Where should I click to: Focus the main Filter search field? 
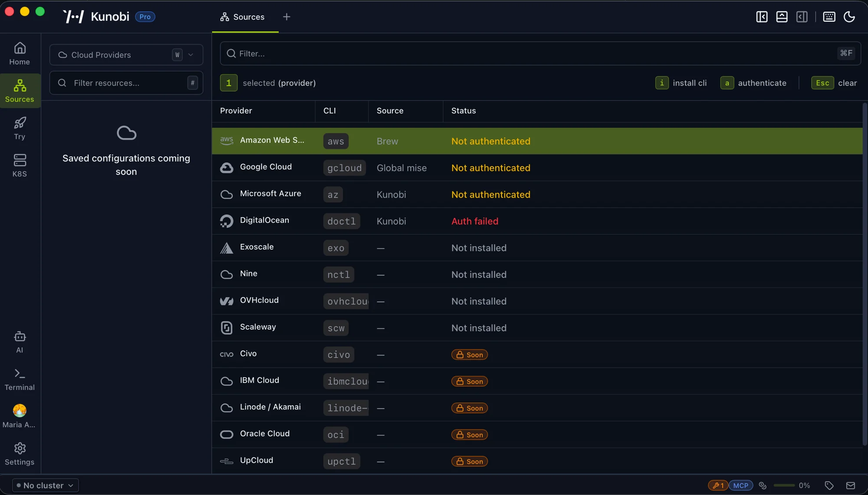540,53
